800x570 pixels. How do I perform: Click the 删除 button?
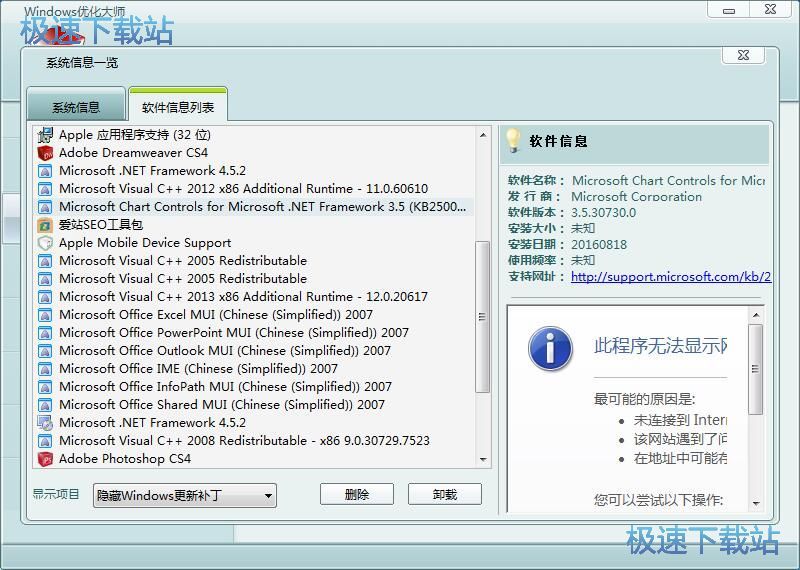tap(357, 494)
